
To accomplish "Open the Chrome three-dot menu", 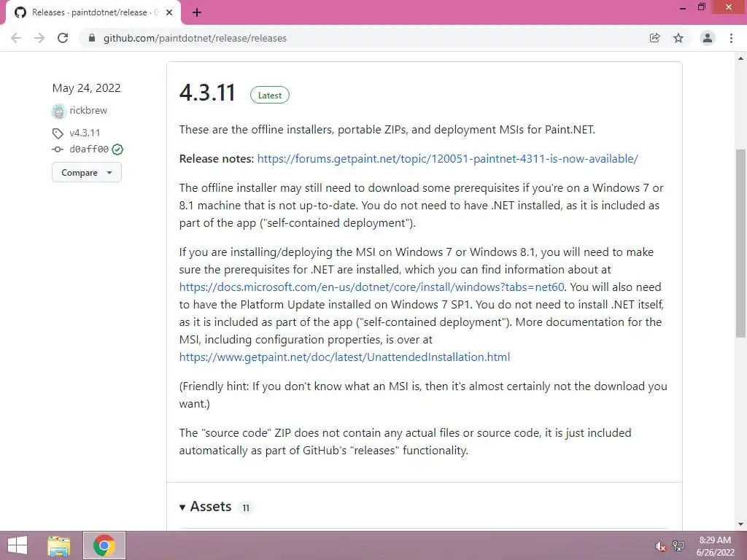I will coord(731,38).
